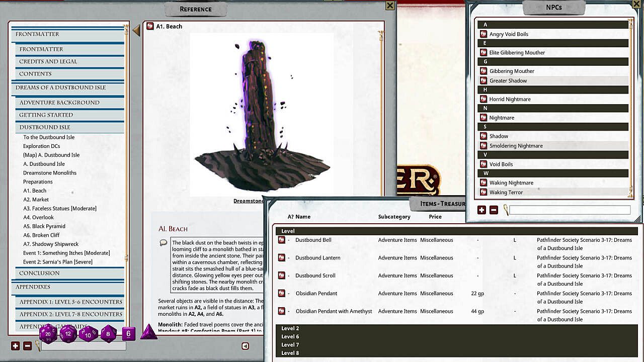Select Dreamstone Monoliths in the index
The image size is (644, 362).
(x=50, y=173)
